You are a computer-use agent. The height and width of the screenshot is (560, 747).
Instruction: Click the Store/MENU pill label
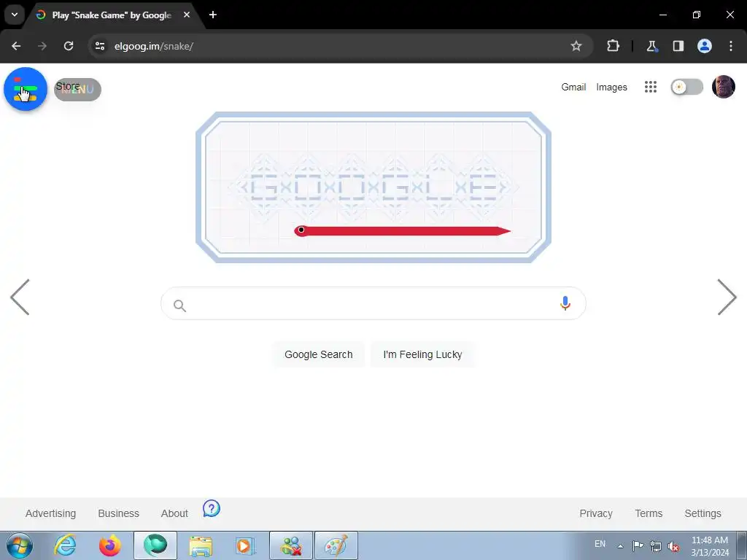coord(77,89)
